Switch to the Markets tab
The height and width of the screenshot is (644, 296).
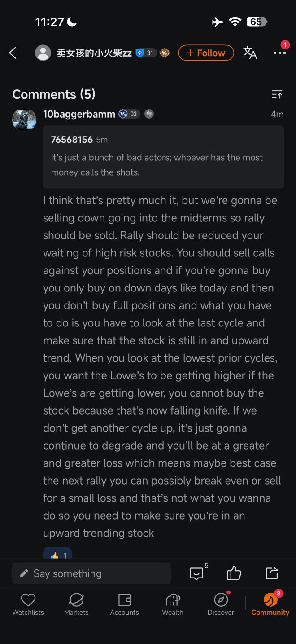pyautogui.click(x=76, y=604)
